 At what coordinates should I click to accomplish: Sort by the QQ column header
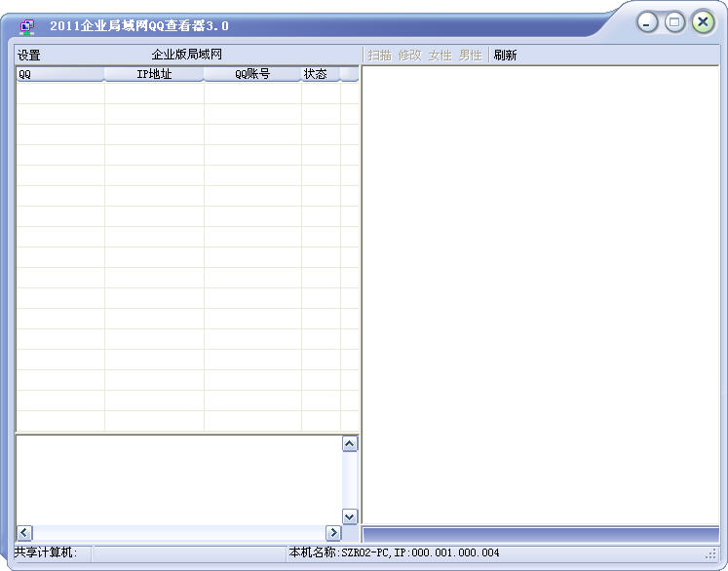tap(59, 74)
